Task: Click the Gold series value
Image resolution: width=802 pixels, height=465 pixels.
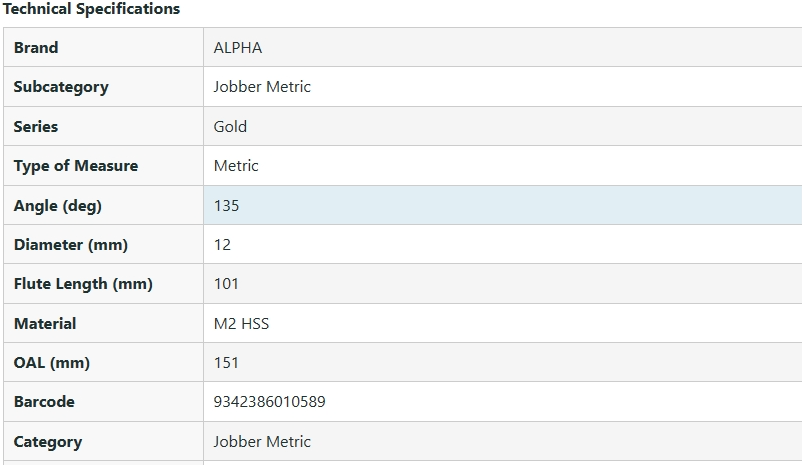Action: click(x=230, y=127)
